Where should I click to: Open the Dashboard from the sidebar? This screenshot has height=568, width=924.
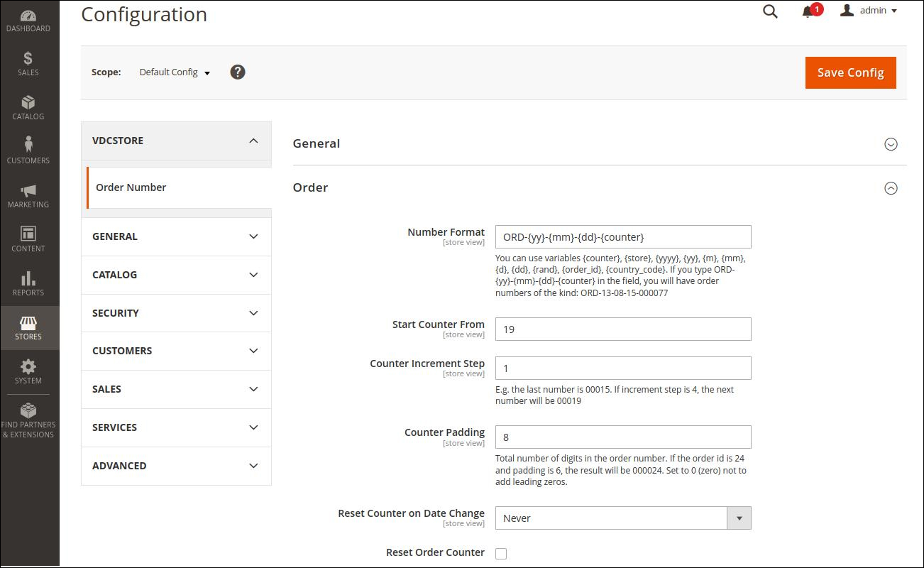28,21
